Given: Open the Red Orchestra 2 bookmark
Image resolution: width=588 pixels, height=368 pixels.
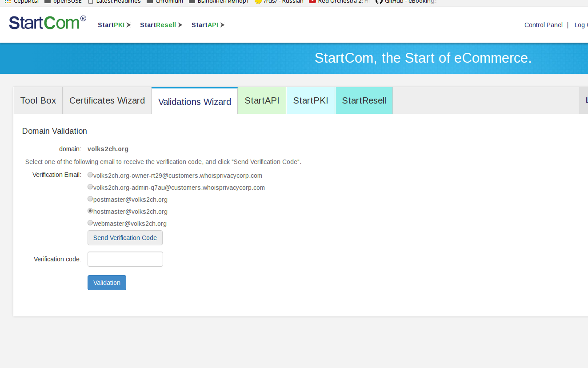Looking at the screenshot, I should point(339,2).
